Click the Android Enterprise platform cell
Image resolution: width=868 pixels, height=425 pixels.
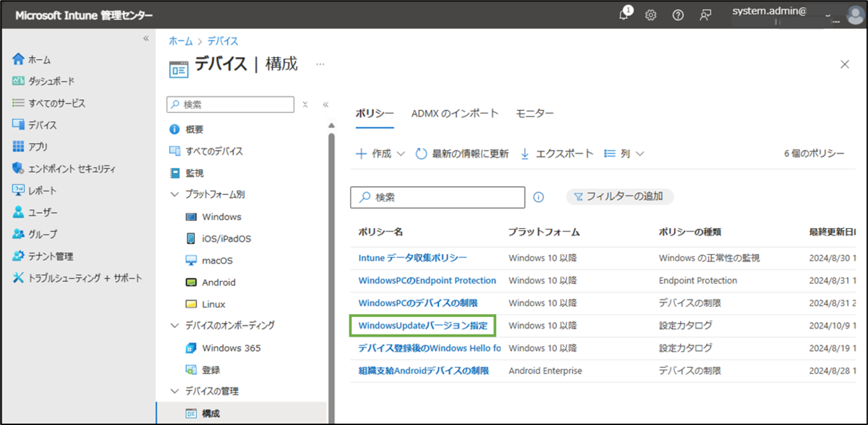coord(545,371)
